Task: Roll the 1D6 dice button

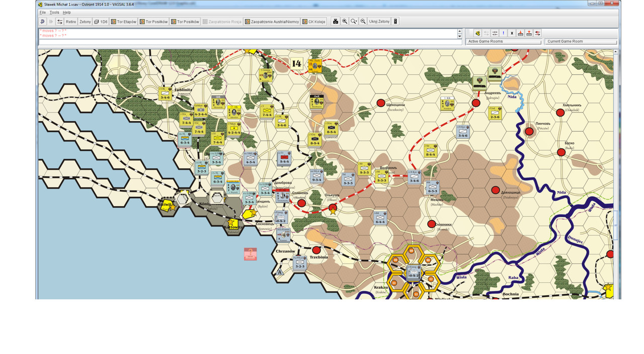Action: tap(101, 22)
